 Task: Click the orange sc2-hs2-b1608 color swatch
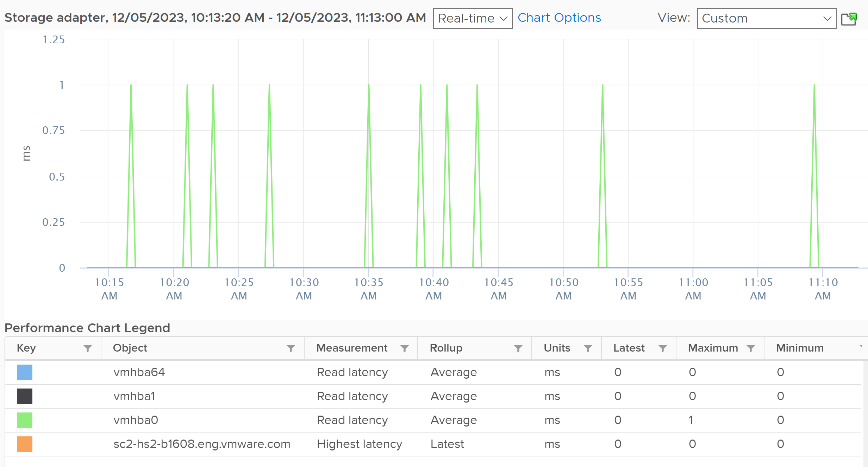[25, 444]
